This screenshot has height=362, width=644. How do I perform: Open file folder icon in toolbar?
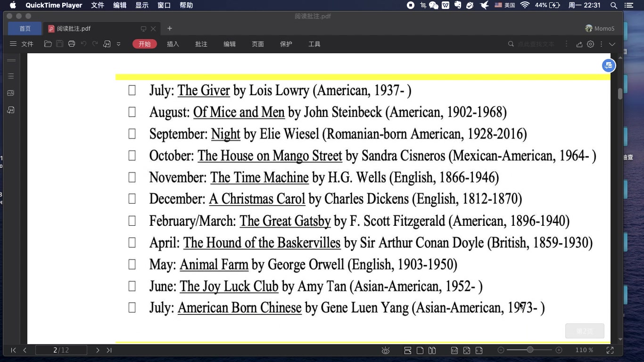pos(48,44)
